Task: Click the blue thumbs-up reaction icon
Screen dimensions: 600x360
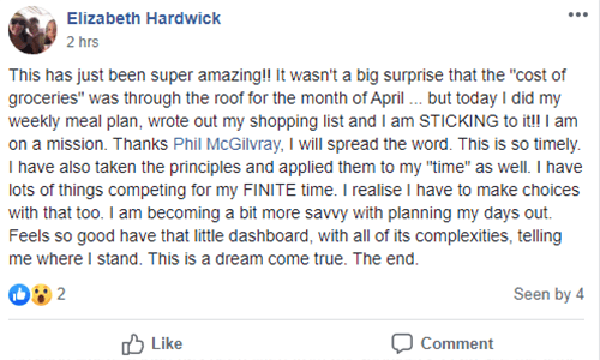Action: click(x=19, y=294)
